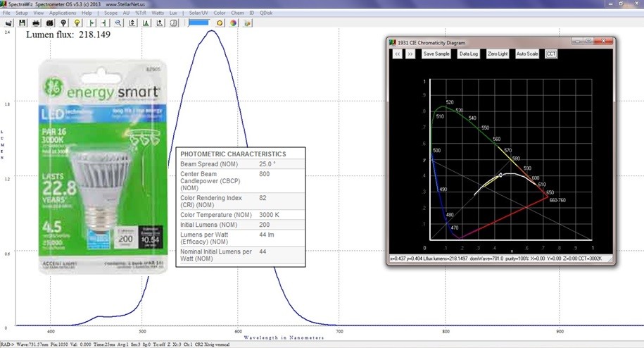
Task: Click the camera snapshot toolbar icon
Action: point(50,23)
